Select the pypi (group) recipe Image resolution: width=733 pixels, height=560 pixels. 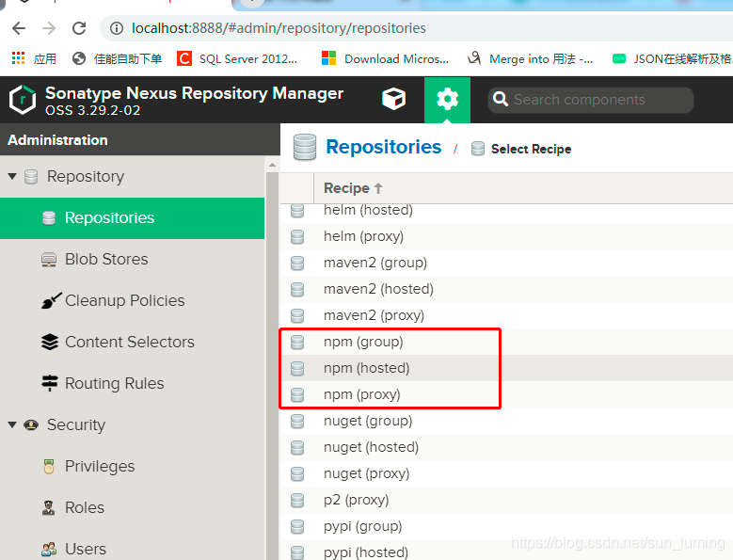pyautogui.click(x=506, y=526)
